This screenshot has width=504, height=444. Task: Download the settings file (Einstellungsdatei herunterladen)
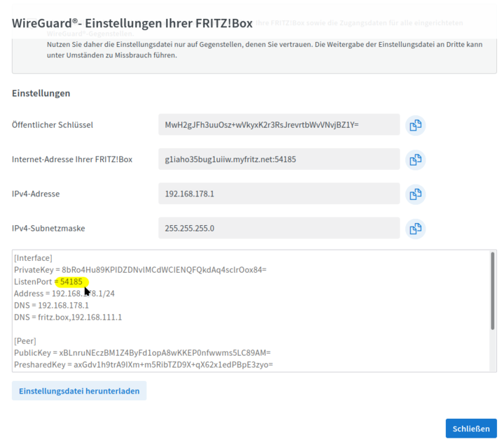[79, 391]
